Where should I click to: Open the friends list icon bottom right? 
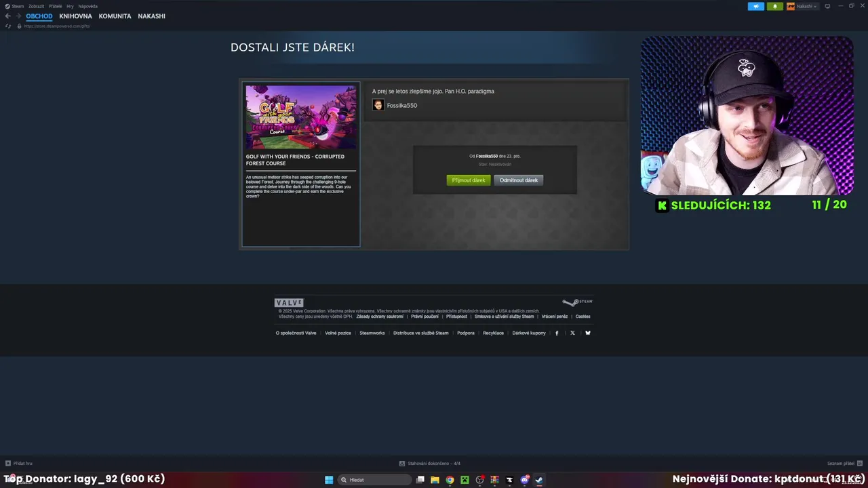pos(861,464)
